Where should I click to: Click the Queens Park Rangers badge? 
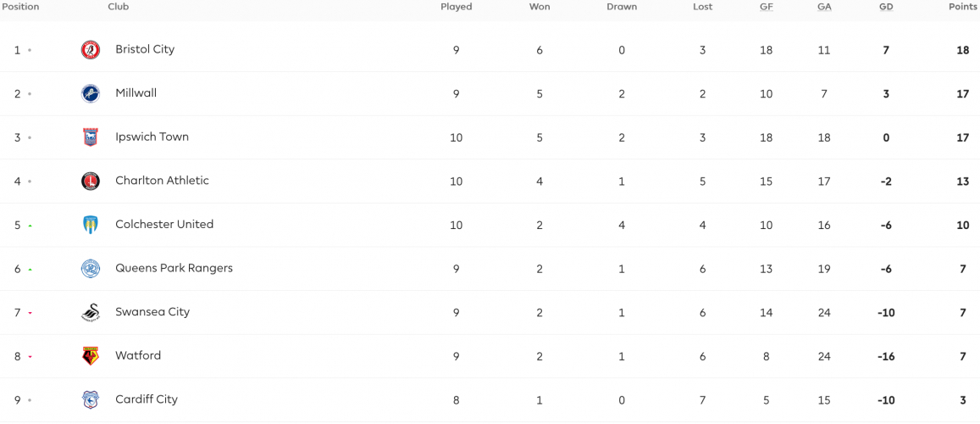point(91,268)
